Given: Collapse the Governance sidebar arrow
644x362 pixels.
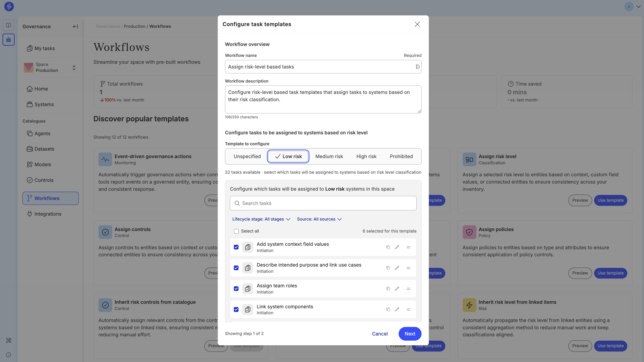Looking at the screenshot, I should click(75, 27).
